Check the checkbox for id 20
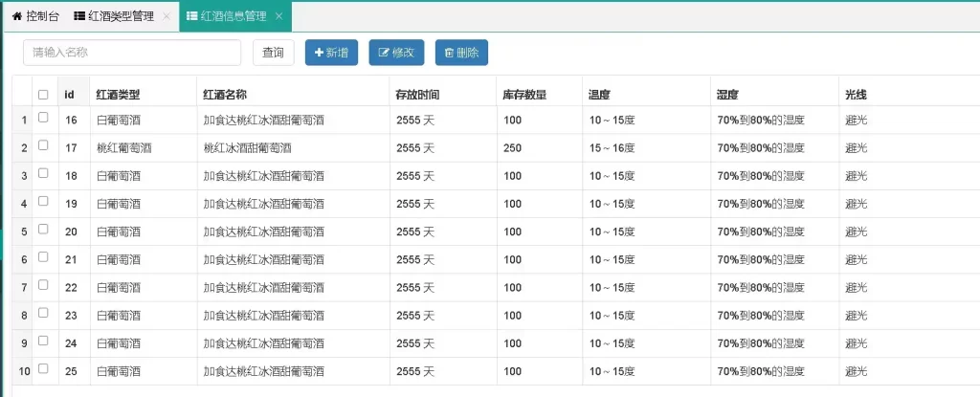Viewport: 980px width, 397px height. (x=43, y=229)
